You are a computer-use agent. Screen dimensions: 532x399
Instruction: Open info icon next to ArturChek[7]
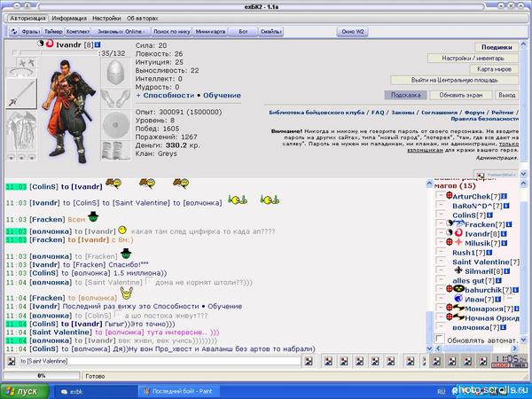click(504, 197)
